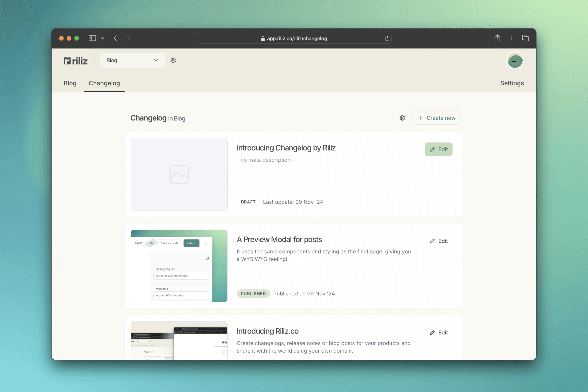
Task: Switch to the Blog tab
Action: (70, 83)
